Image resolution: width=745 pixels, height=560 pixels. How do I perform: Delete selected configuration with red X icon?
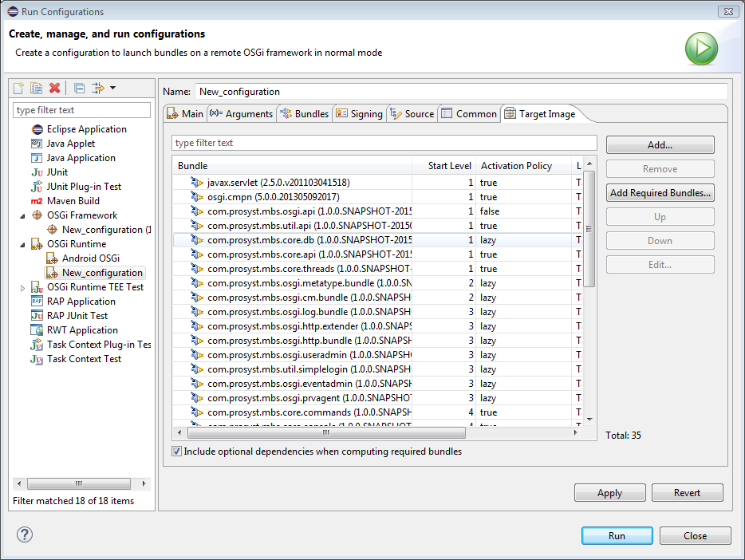point(55,88)
